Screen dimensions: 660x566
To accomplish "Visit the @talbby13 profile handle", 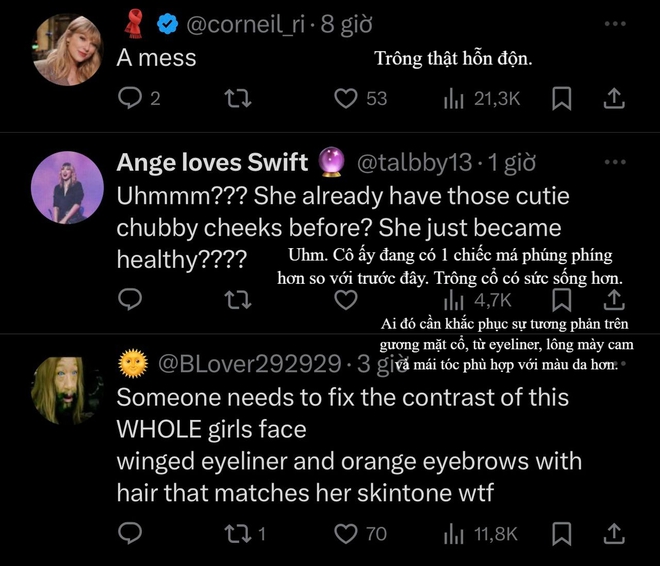I will [416, 162].
